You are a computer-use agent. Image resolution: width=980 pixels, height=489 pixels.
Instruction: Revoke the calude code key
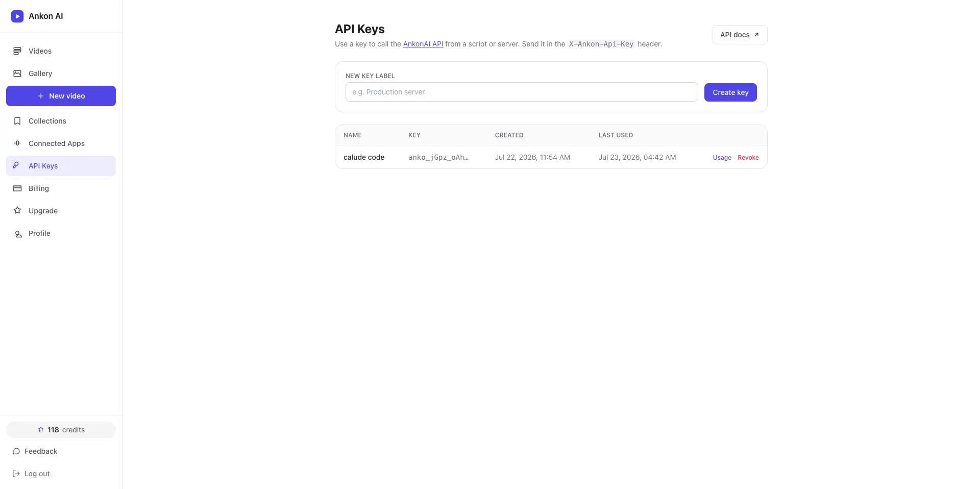[x=748, y=158]
